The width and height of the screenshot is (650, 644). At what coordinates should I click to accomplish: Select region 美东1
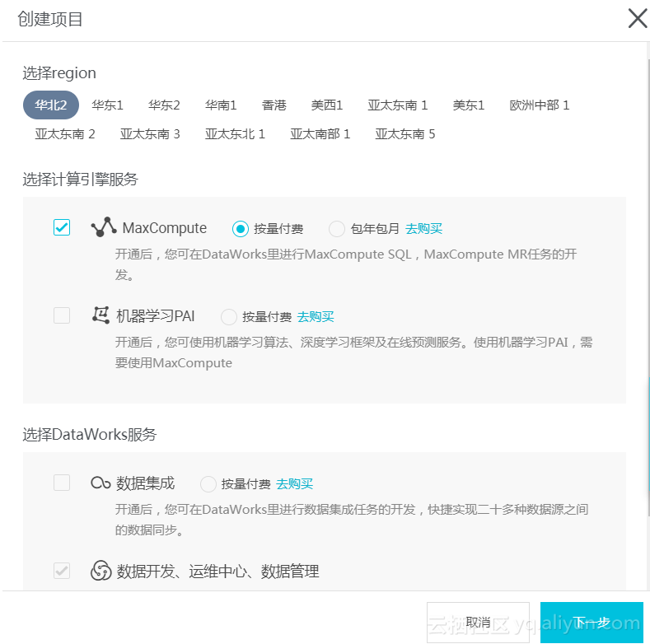pyautogui.click(x=469, y=105)
